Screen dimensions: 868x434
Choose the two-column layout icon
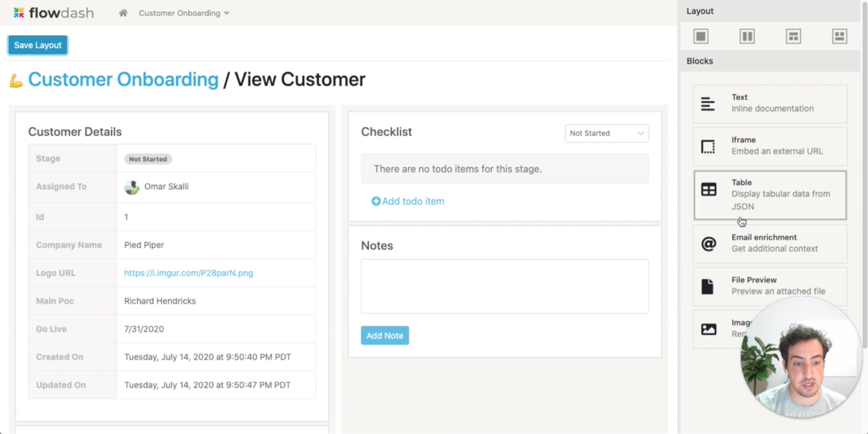[x=747, y=36]
